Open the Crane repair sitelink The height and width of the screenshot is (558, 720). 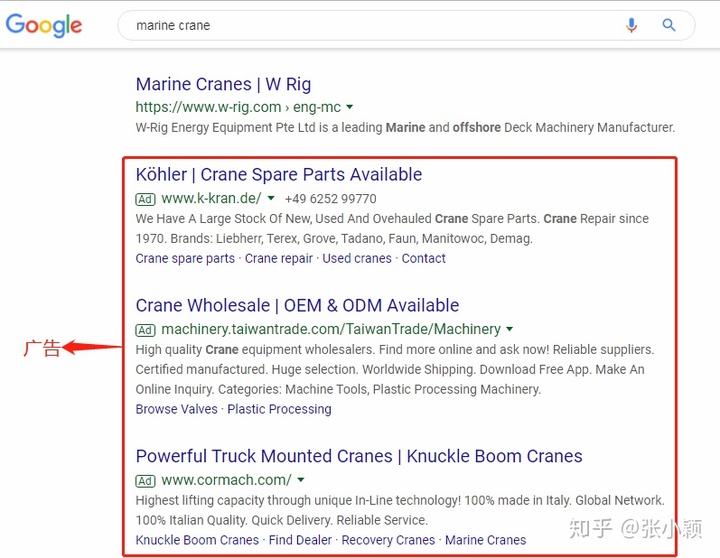click(279, 259)
